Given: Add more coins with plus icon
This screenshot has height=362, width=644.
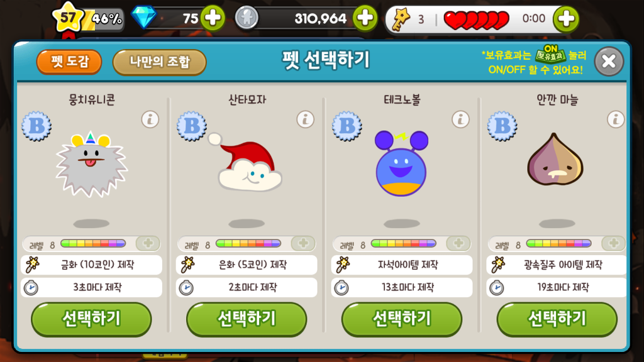Looking at the screenshot, I should (365, 18).
